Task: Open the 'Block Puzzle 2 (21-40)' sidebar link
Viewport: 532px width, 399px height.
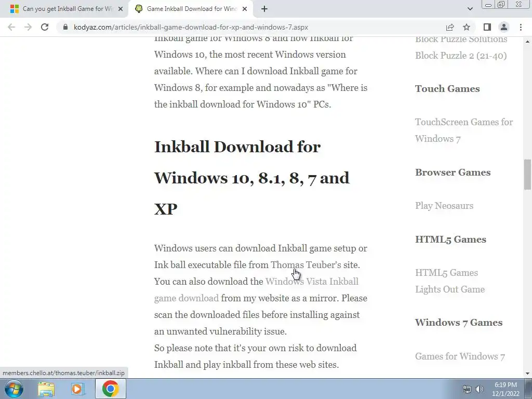Action: click(461, 56)
